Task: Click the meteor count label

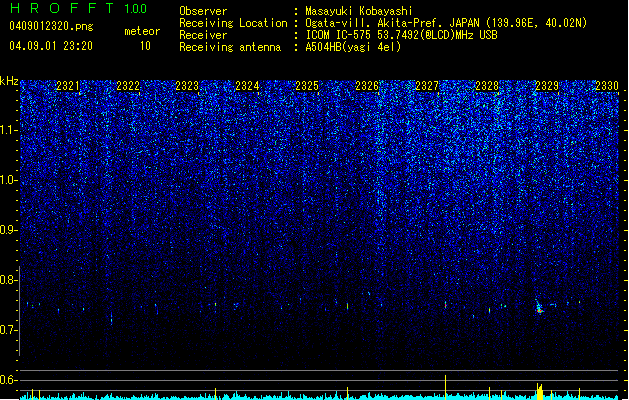Action: tap(142, 31)
